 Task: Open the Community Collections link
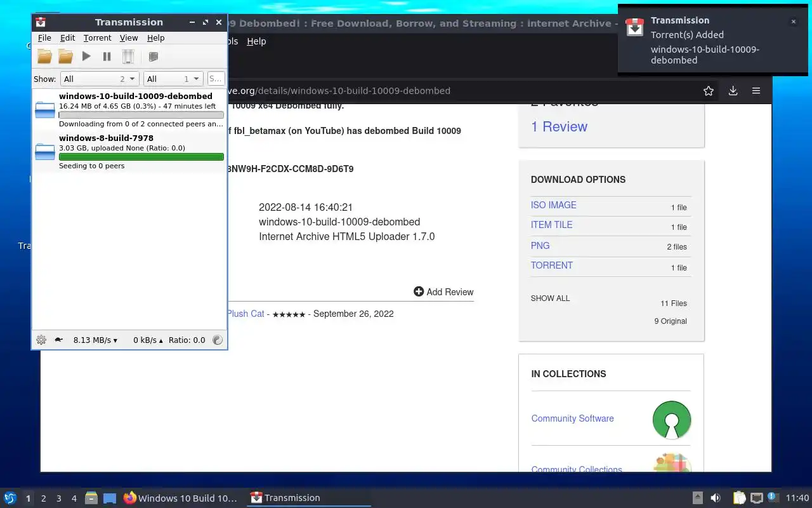pyautogui.click(x=577, y=469)
